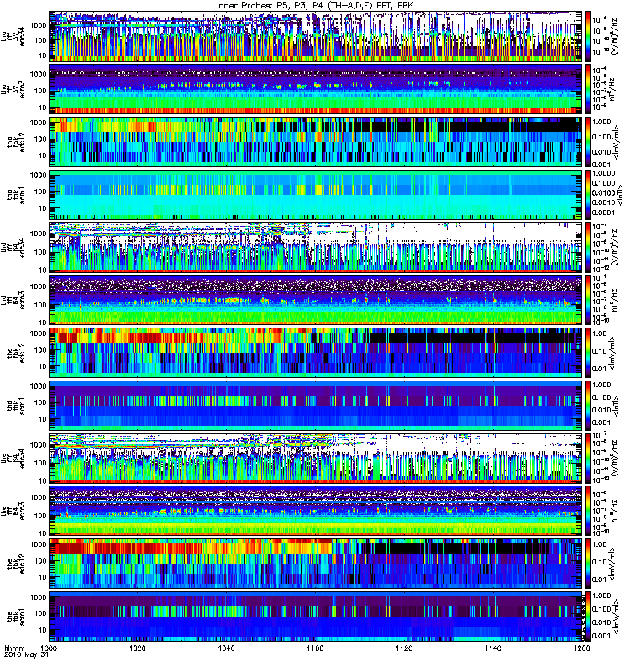Click the color bar beside thd fff scm3 panel
Viewport: 630px width, 672px height.
click(x=588, y=300)
